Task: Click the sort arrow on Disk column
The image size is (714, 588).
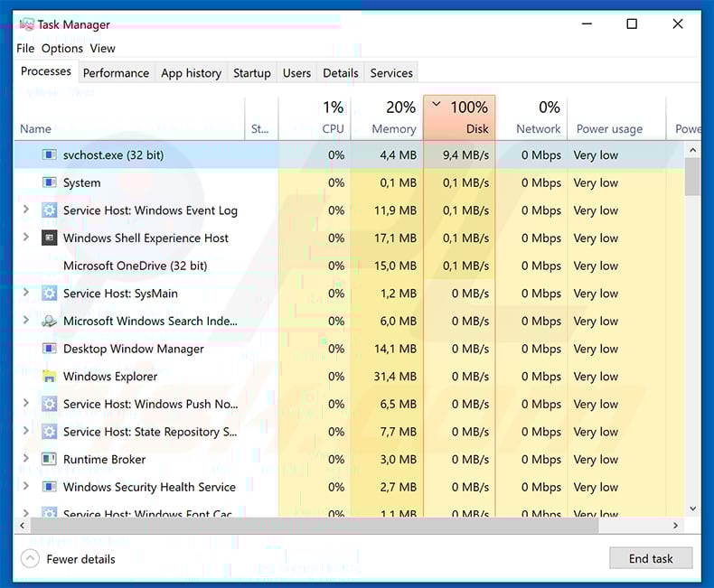Action: (x=437, y=104)
